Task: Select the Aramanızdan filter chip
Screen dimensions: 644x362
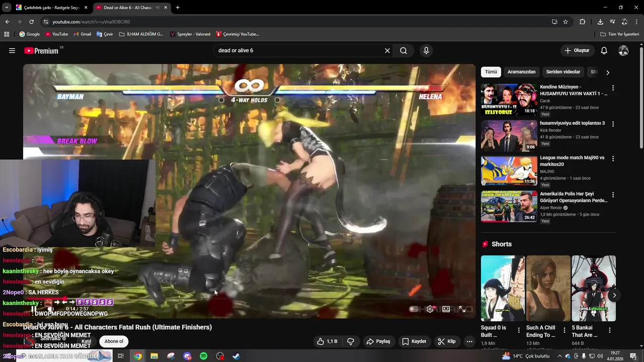Action: coord(521,72)
